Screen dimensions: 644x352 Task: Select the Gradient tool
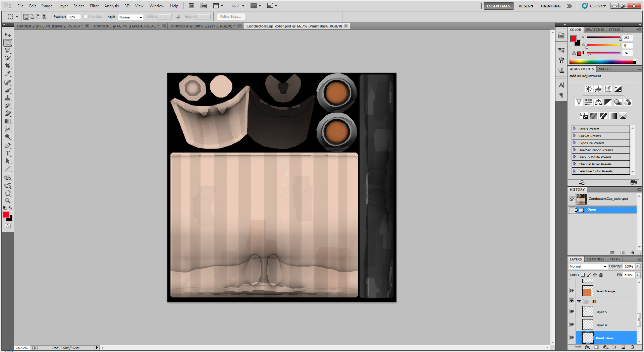(x=8, y=121)
